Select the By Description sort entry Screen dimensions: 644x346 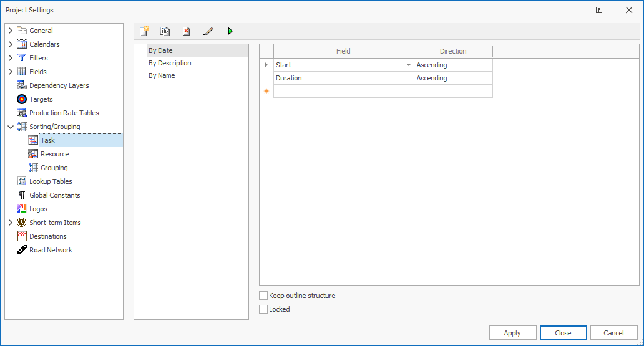pyautogui.click(x=170, y=63)
